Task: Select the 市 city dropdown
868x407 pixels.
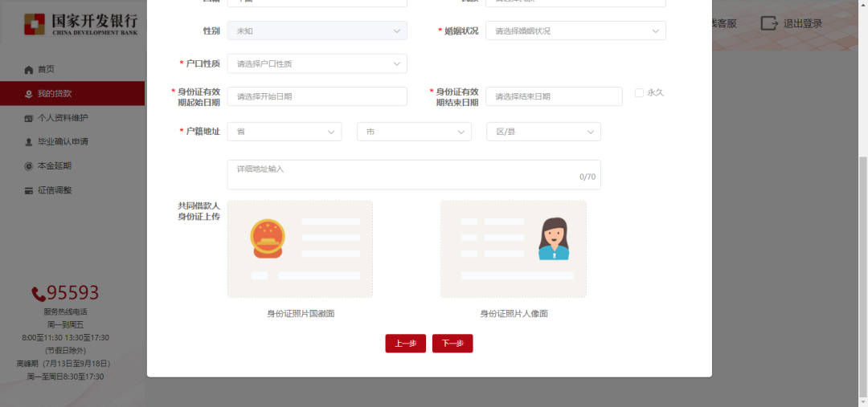Action: pos(414,132)
